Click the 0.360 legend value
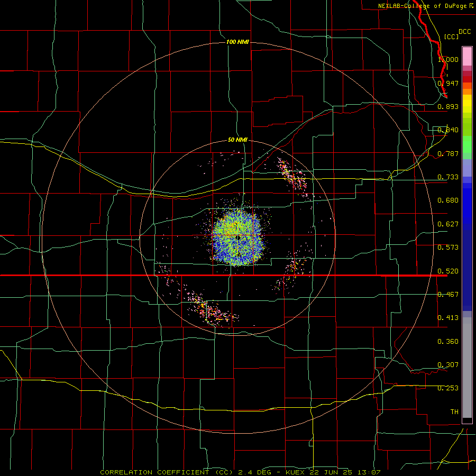Viewport: 476px width, 476px height. [x=448, y=342]
